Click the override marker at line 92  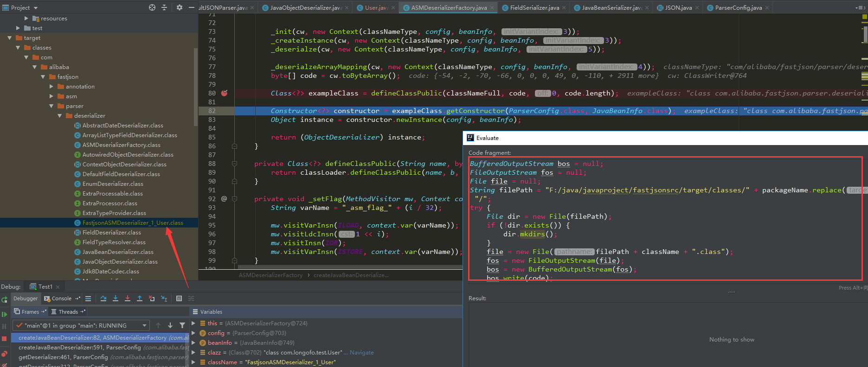[224, 199]
